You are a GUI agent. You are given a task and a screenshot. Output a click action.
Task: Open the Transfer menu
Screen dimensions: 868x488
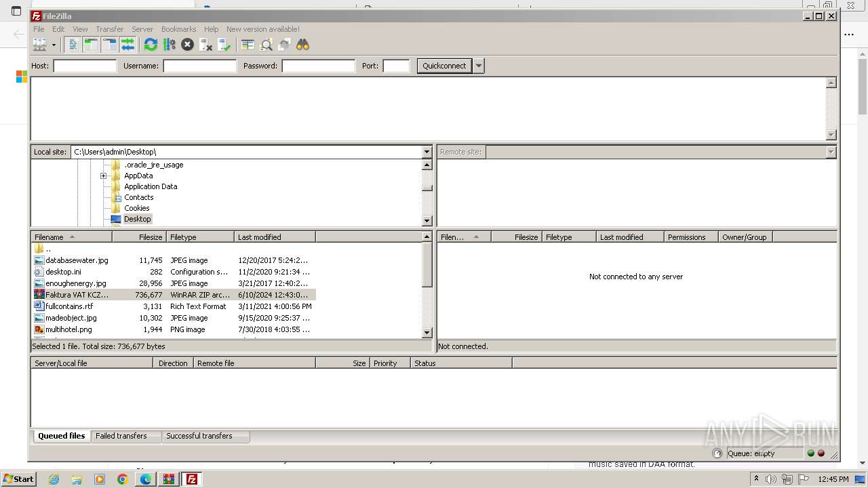(109, 29)
